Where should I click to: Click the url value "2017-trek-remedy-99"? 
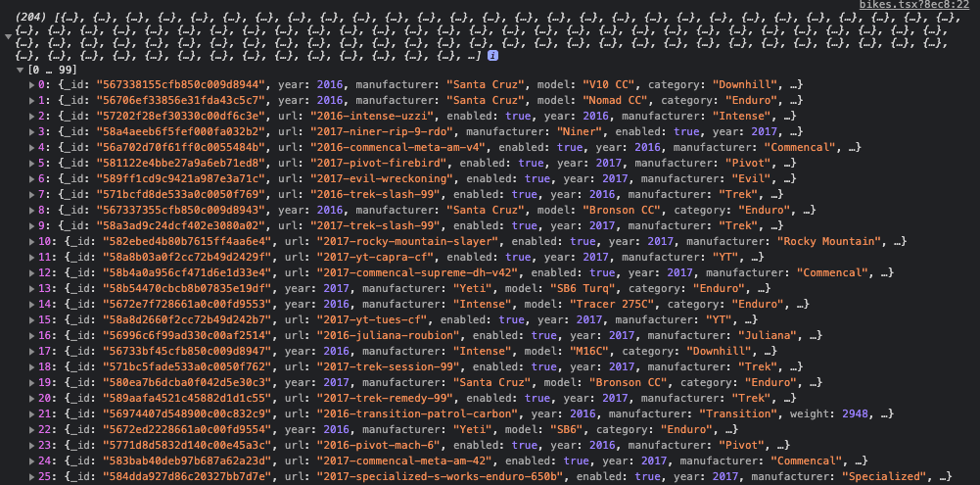pos(384,398)
